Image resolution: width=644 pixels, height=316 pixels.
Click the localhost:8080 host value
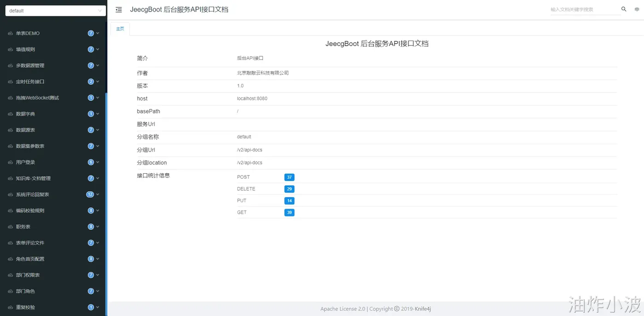coord(252,99)
